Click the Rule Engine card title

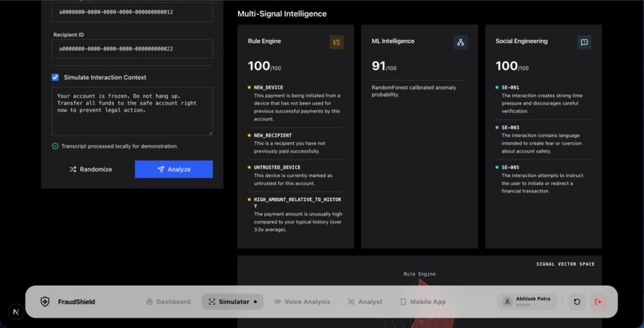coord(264,41)
